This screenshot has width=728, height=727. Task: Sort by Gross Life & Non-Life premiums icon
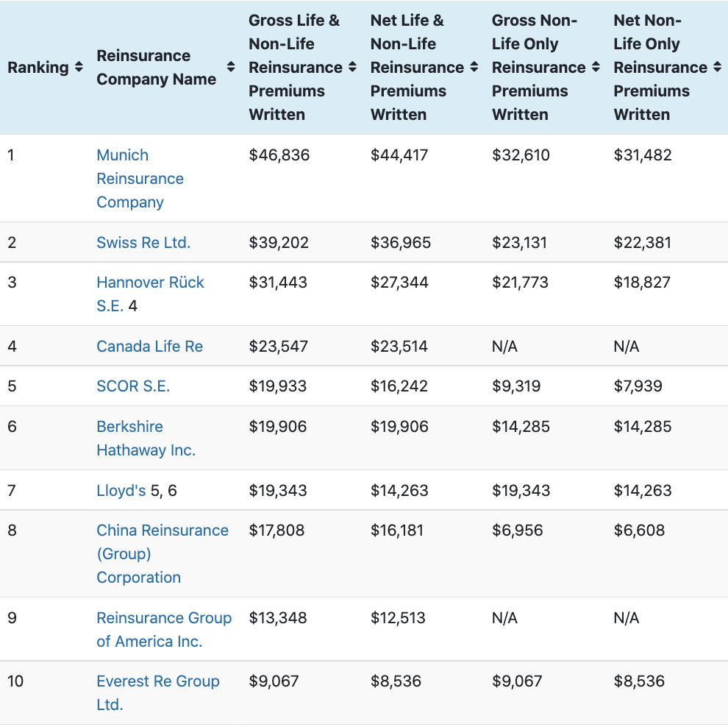pos(352,68)
